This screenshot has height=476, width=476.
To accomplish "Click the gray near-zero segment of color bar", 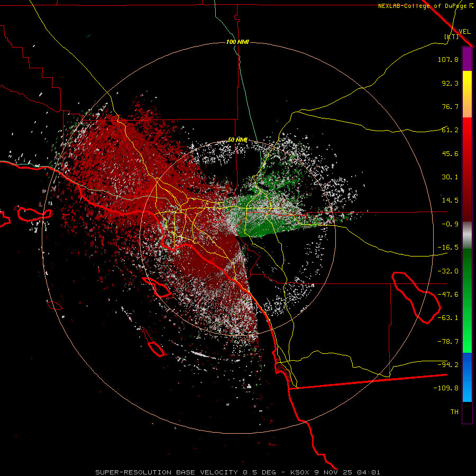I will (x=467, y=235).
